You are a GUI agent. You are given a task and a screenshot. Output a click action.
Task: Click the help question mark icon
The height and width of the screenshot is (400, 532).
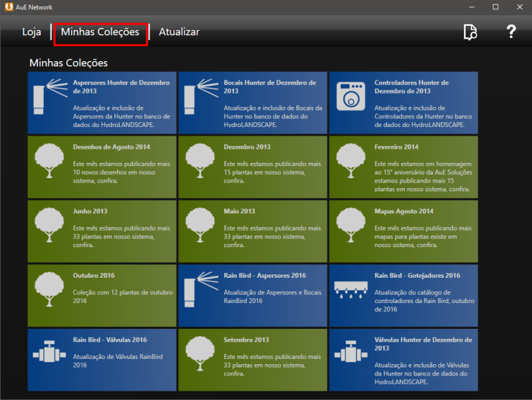coord(511,32)
